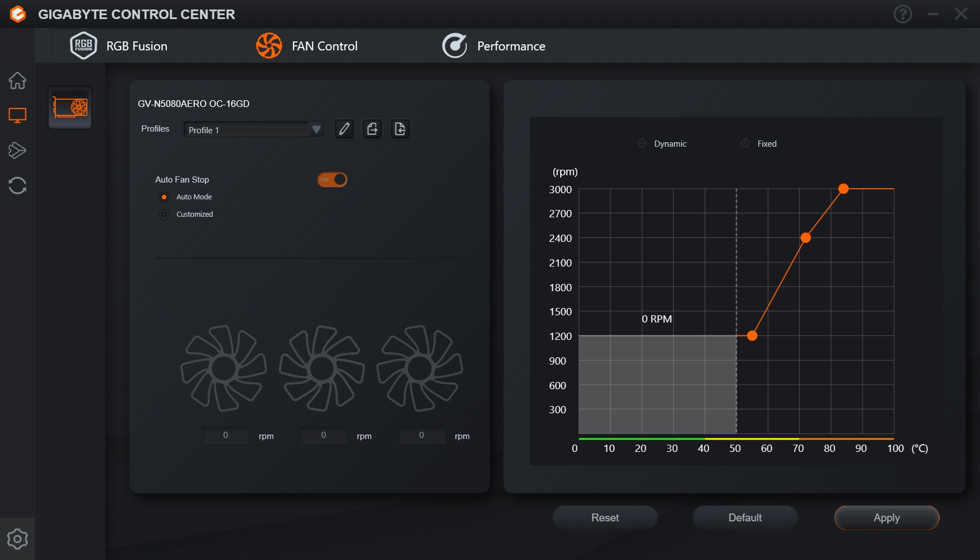Apply the fan settings
The image size is (980, 560).
point(886,517)
